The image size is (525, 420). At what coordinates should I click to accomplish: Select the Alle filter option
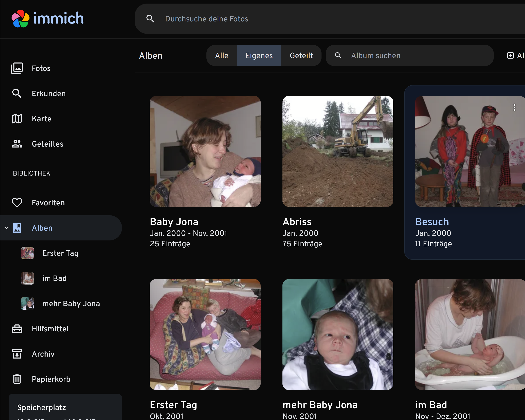[221, 55]
